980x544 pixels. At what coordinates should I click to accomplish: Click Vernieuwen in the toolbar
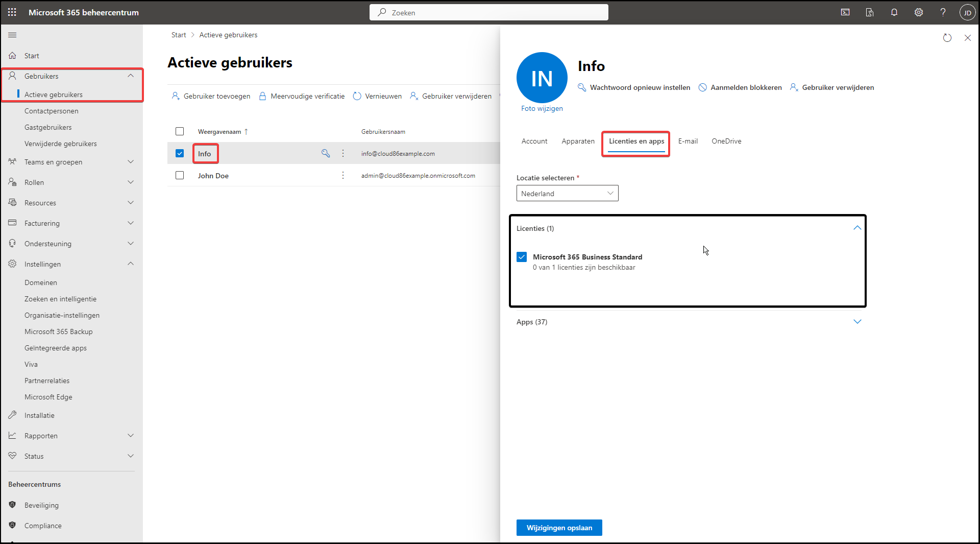click(x=377, y=96)
